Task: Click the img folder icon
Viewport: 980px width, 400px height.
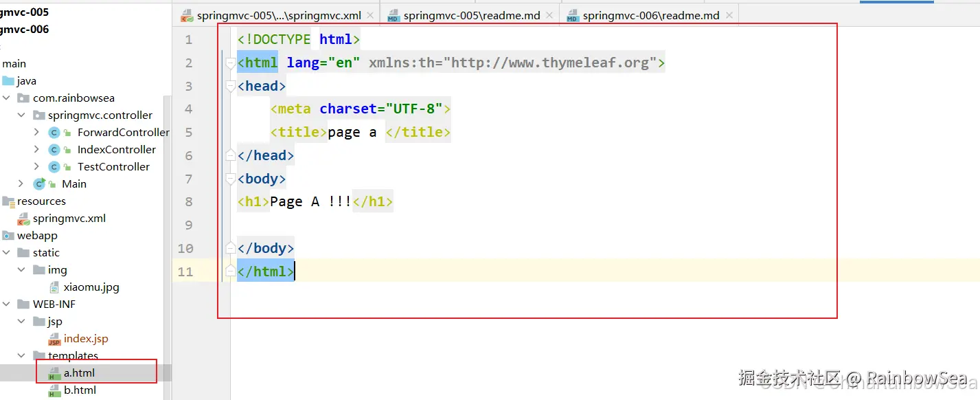Action: pos(38,269)
